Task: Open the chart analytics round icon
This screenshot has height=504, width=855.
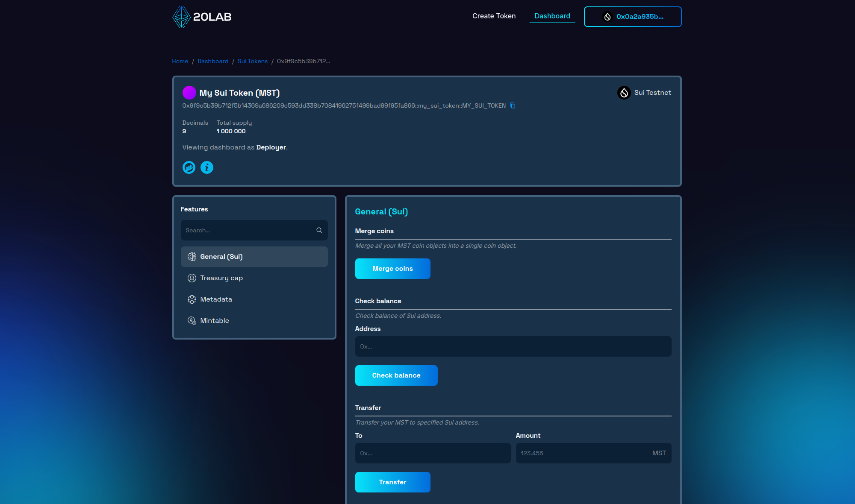Action: coord(189,167)
